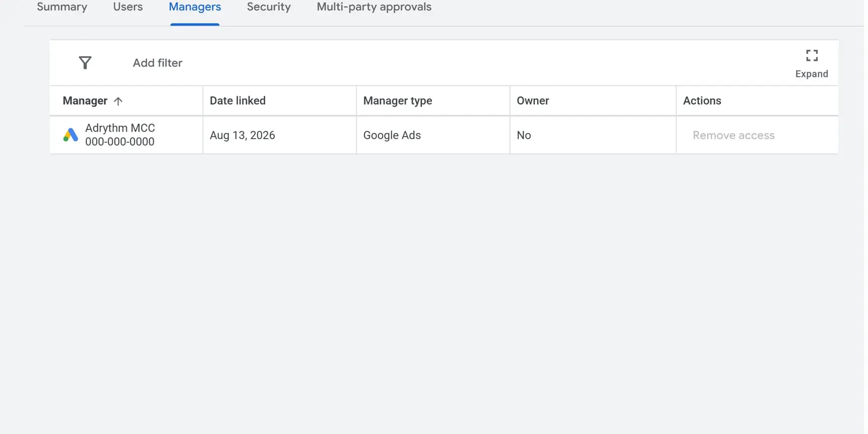This screenshot has width=868, height=434.
Task: Select the Managers tab
Action: click(x=195, y=7)
